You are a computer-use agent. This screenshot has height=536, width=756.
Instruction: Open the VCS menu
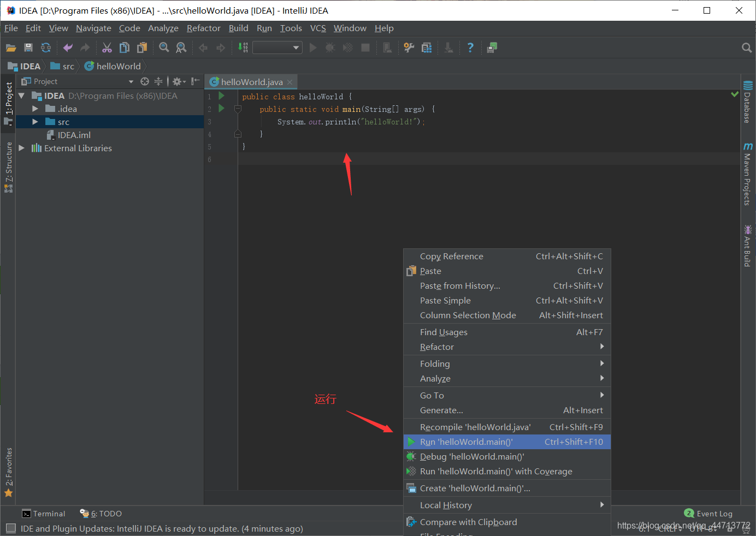point(318,28)
